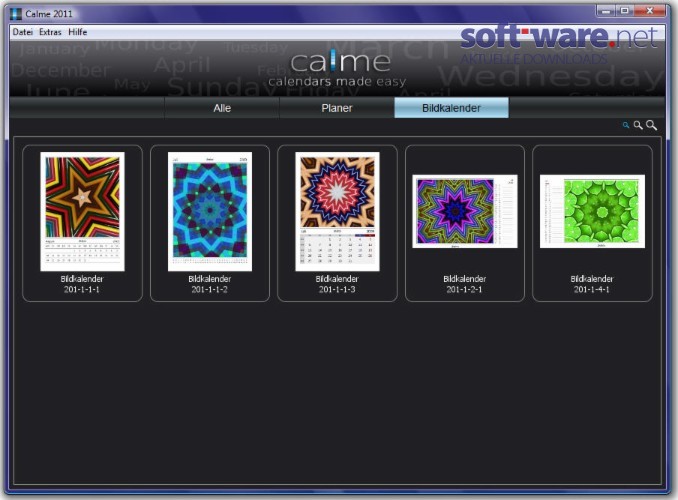The height and width of the screenshot is (500, 678).
Task: Select the smallest thumbnail size magnifier
Action: tap(626, 125)
